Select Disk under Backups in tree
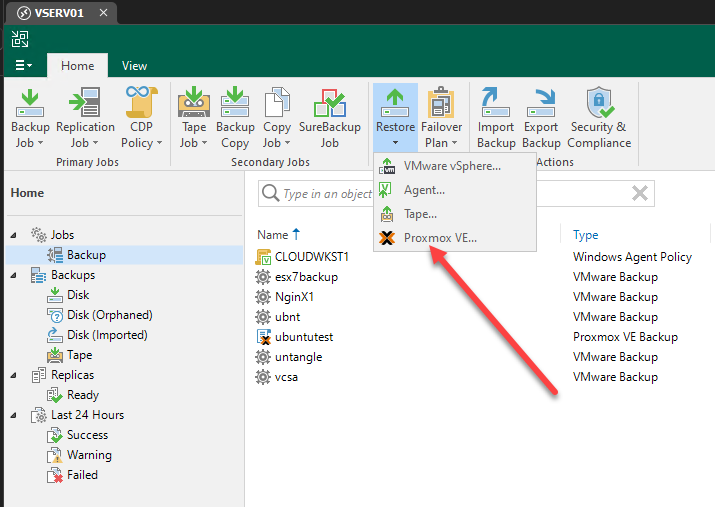The width and height of the screenshot is (715, 507). pos(78,295)
